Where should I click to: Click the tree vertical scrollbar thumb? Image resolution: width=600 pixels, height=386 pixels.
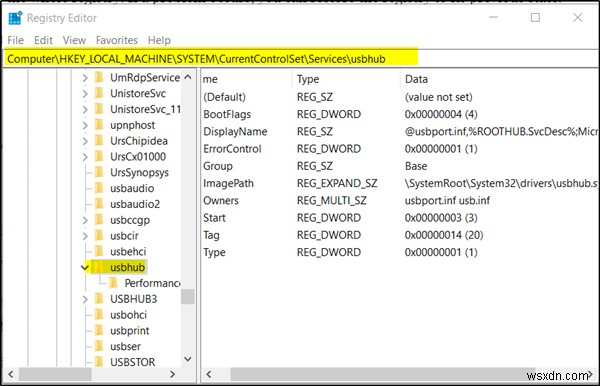(x=188, y=296)
